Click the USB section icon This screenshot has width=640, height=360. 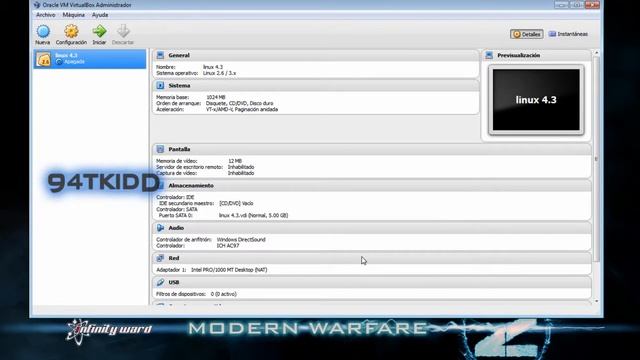click(x=160, y=282)
